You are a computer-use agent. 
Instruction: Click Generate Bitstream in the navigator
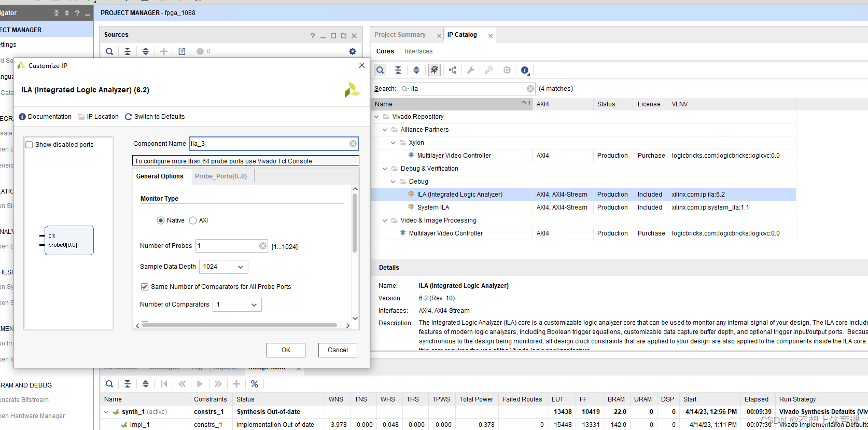pyautogui.click(x=24, y=400)
